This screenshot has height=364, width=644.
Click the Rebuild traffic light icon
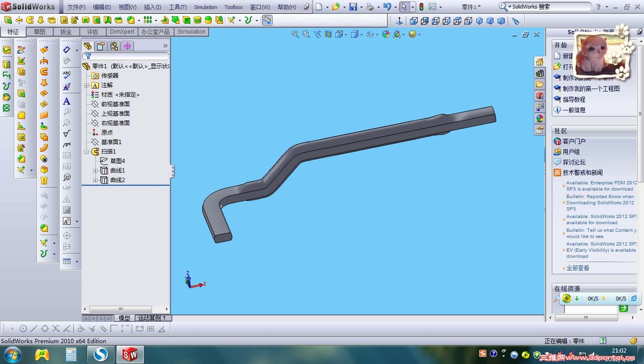point(420,7)
